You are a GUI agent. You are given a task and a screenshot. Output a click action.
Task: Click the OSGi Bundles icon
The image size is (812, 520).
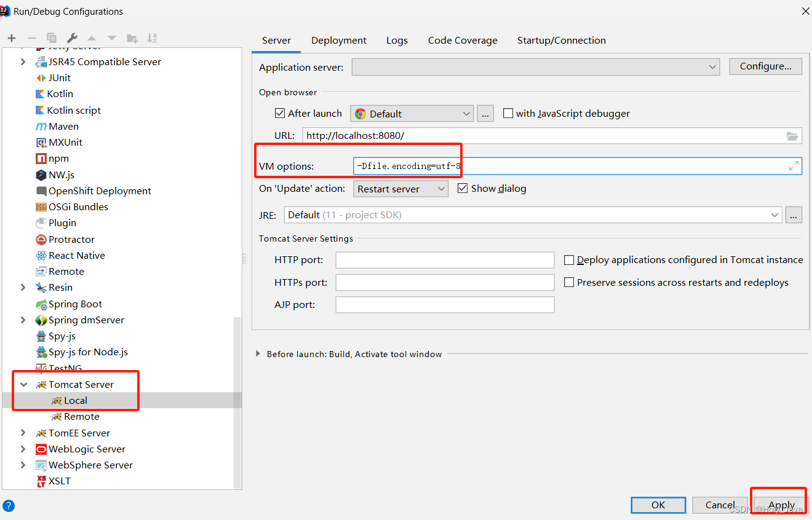(x=41, y=207)
